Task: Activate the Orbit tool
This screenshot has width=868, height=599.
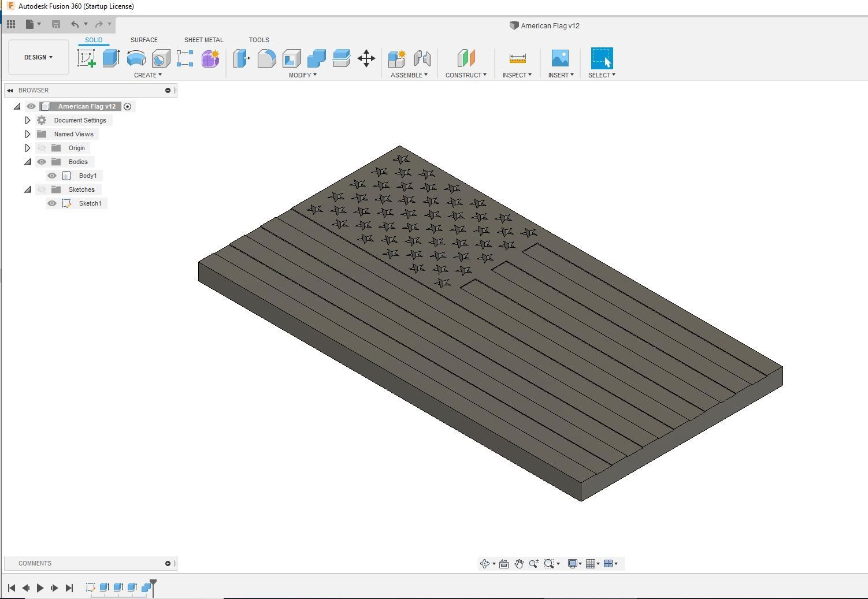Action: pos(485,563)
